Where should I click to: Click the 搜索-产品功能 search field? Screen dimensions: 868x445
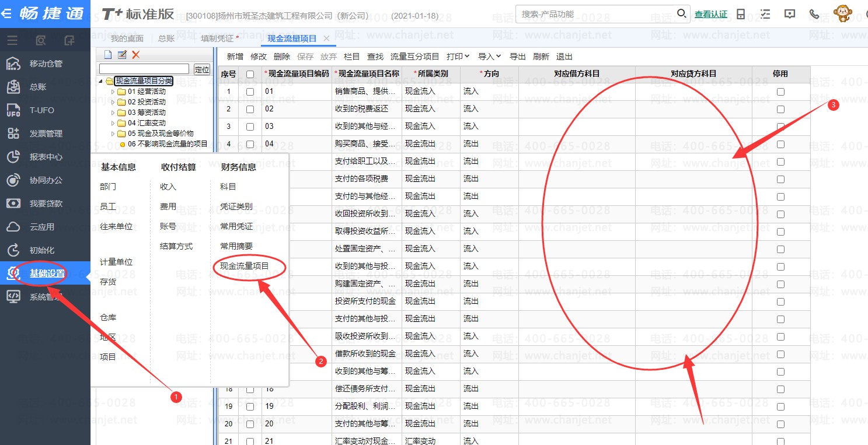click(595, 14)
